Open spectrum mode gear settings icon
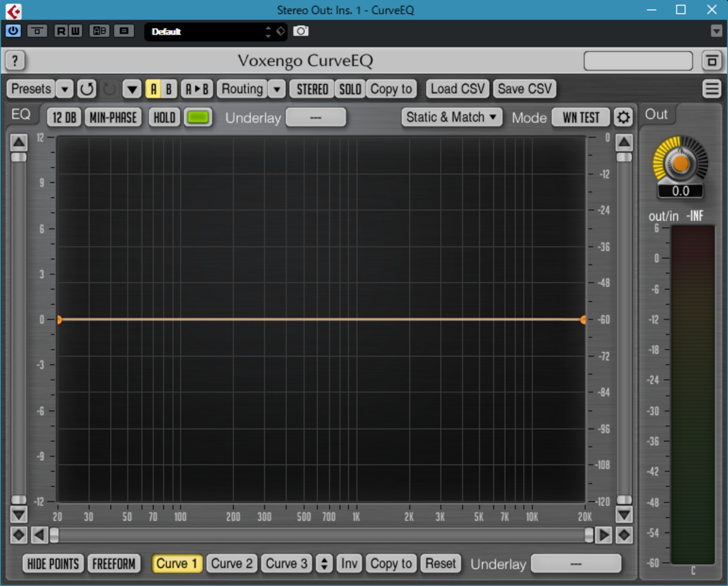The width and height of the screenshot is (728, 586). coord(623,118)
